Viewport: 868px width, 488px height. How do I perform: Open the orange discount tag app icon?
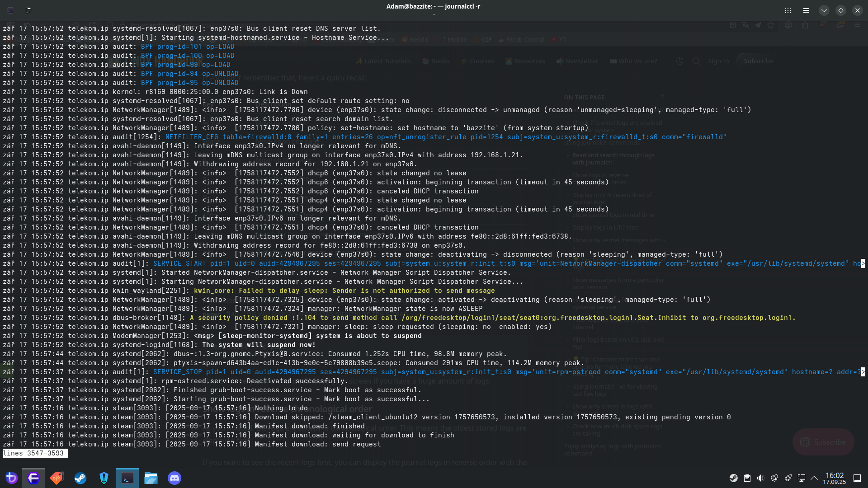[57, 478]
